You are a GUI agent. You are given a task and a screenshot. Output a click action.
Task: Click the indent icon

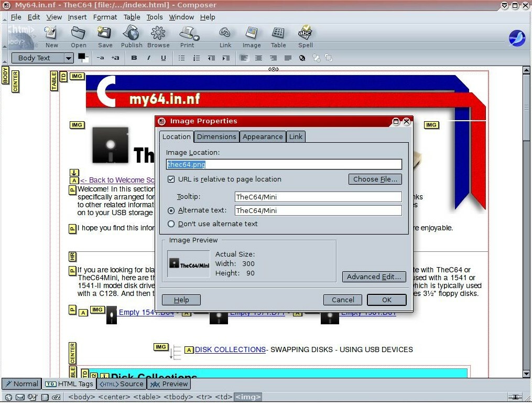(225, 58)
